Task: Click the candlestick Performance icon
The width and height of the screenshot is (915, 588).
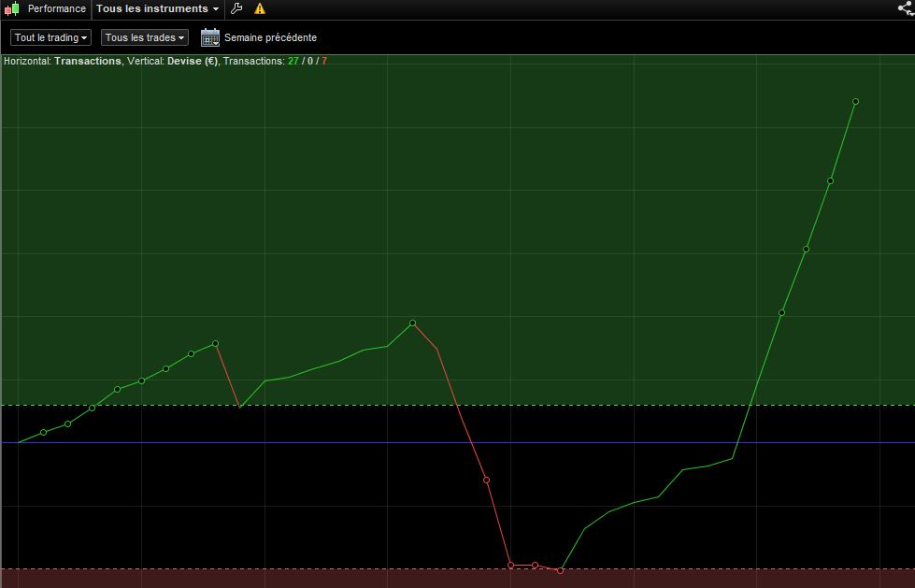Action: point(11,8)
